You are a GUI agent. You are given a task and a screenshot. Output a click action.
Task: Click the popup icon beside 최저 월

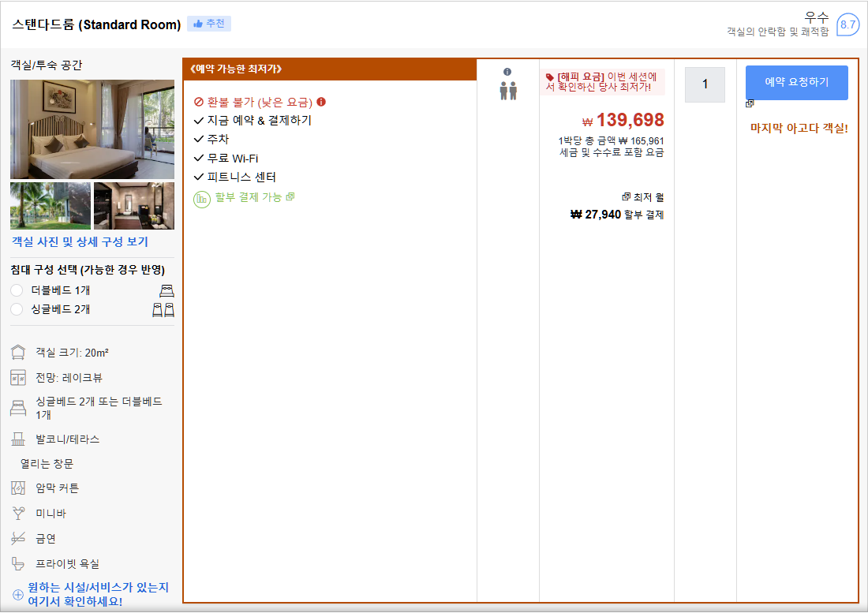pos(626,196)
